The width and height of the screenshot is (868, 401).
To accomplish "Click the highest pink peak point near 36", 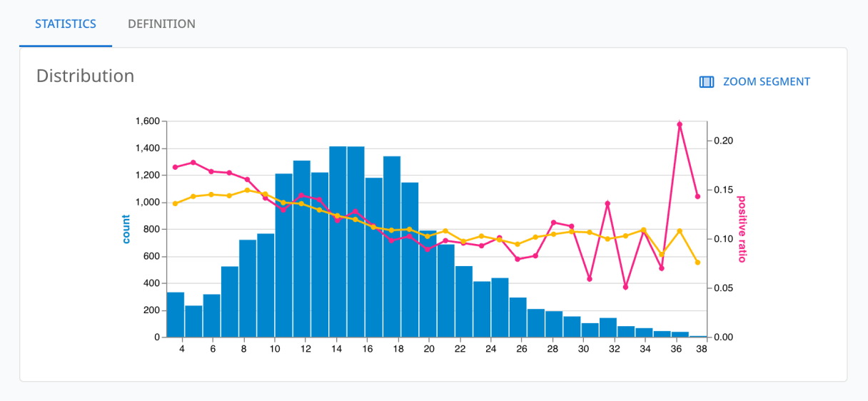I will [680, 124].
